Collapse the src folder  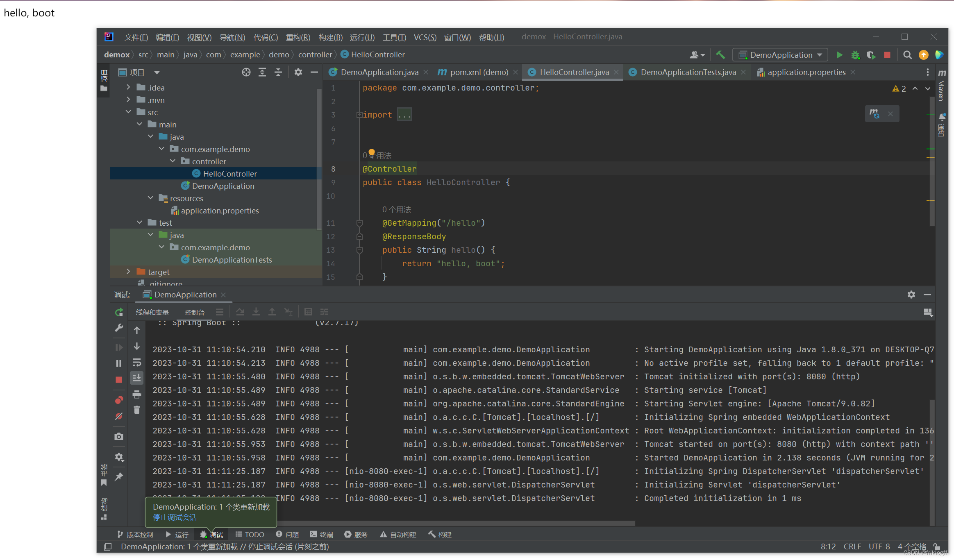pyautogui.click(x=128, y=112)
